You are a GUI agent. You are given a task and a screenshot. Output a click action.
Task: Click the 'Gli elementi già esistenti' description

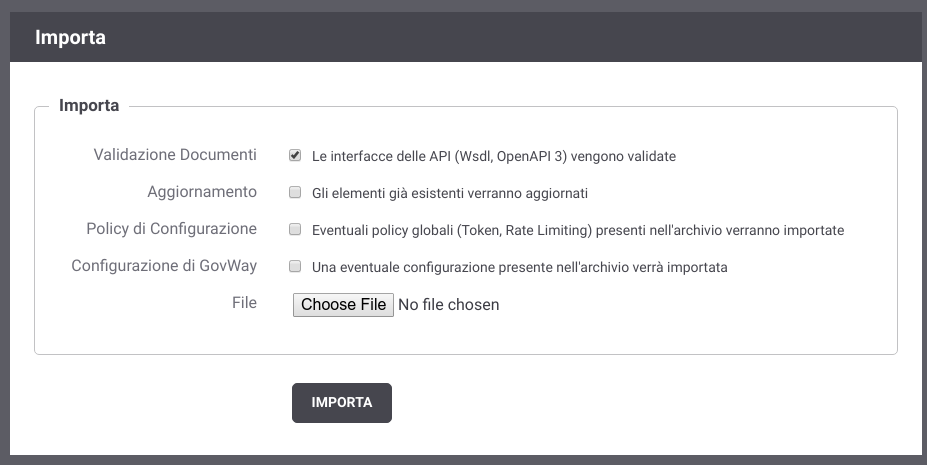click(450, 194)
